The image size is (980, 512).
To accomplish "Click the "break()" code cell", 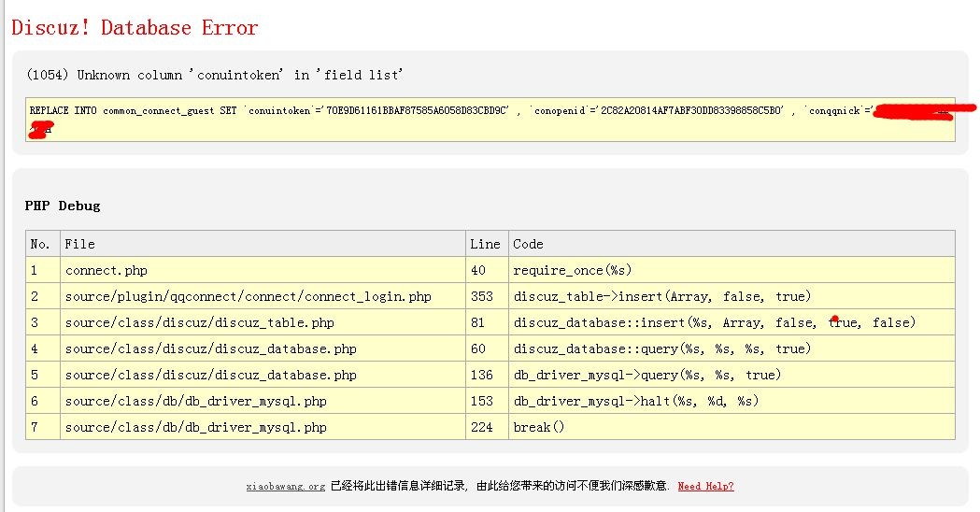I will click(539, 427).
